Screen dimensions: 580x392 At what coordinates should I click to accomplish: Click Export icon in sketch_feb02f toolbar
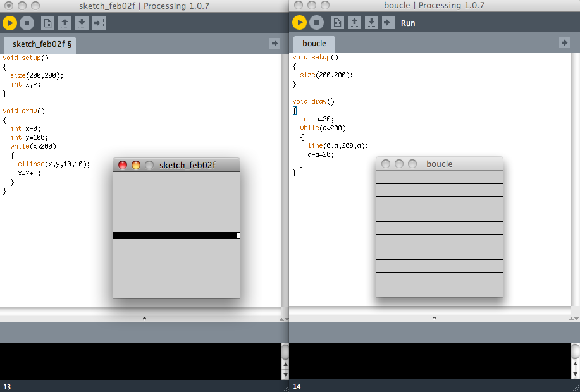(99, 23)
